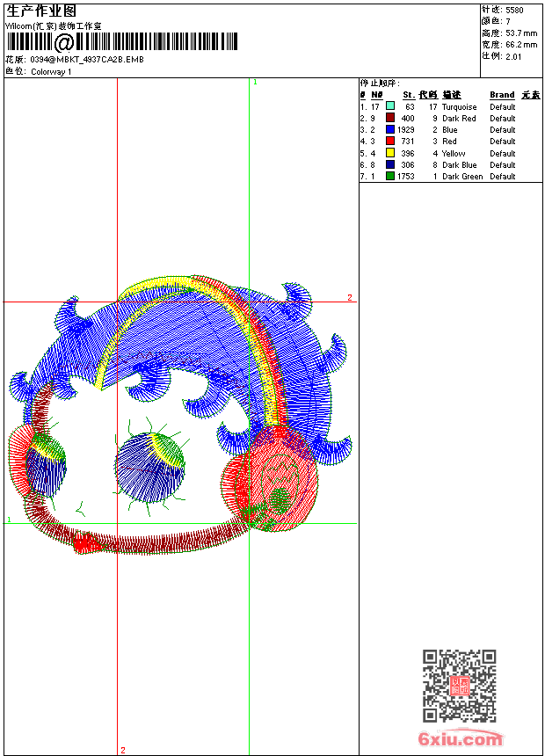545x756 pixels.
Task: Click 'Default' brand in the Turquoise row
Action: pyautogui.click(x=502, y=107)
